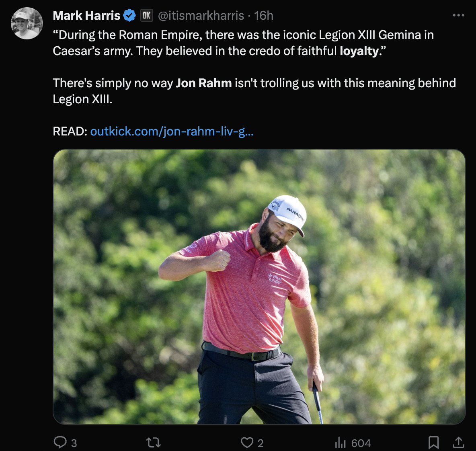Open the repost arrows menu
This screenshot has width=476, height=451.
pos(153,443)
